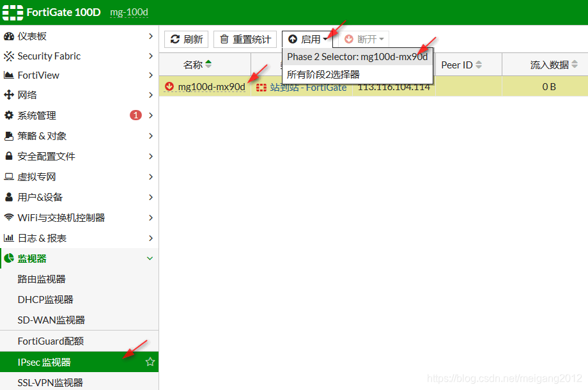588x390 pixels.
Task: Favorite IPsec monitor with star icon
Action: pos(150,362)
